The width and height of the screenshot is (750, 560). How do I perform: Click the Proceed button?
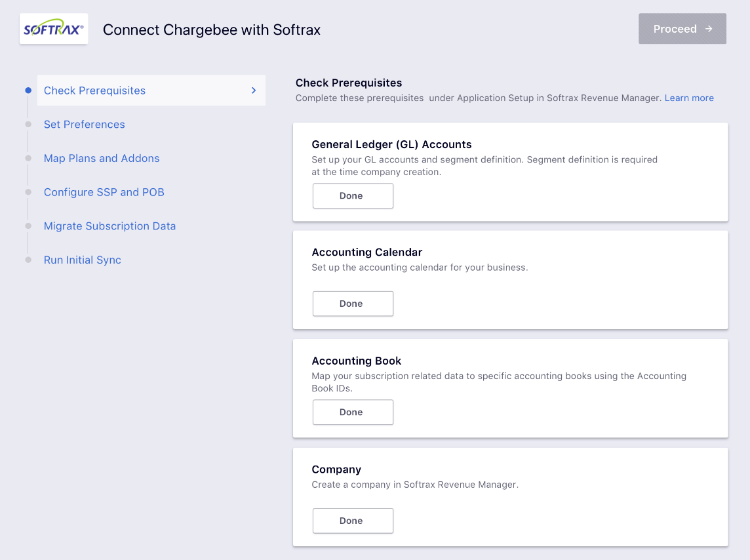click(682, 29)
